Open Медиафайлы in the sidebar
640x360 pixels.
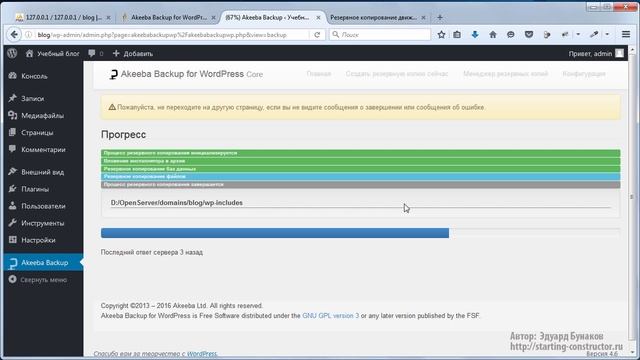coord(42,116)
